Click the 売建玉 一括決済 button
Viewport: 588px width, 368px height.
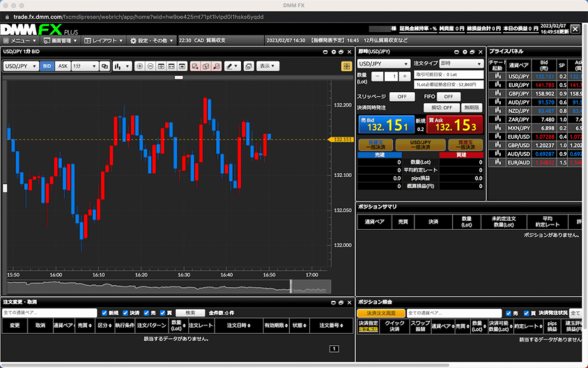[x=376, y=145]
